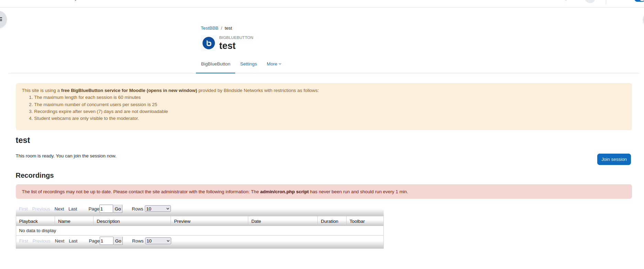Expand the More menu
644x269 pixels.
[x=274, y=64]
